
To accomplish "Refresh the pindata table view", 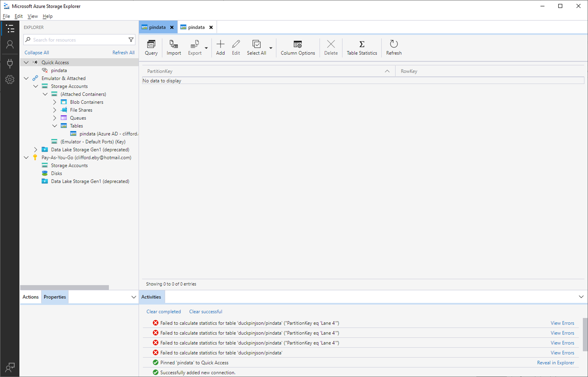I will [394, 48].
